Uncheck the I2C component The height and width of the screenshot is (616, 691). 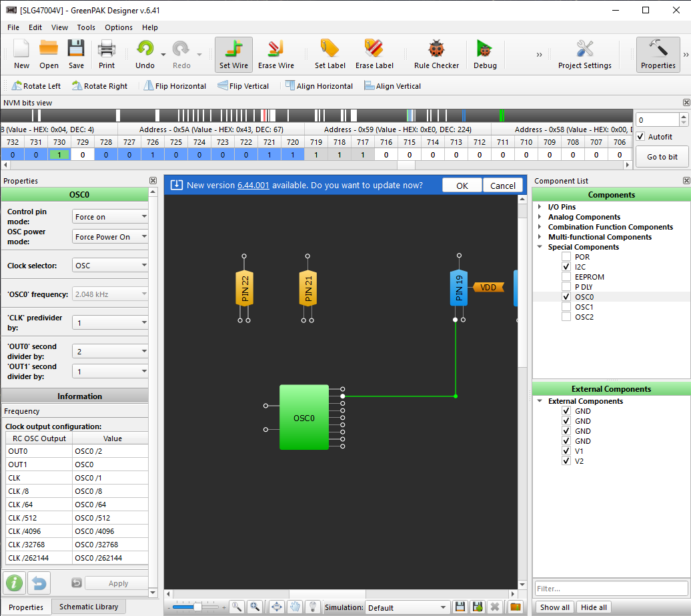coord(566,267)
